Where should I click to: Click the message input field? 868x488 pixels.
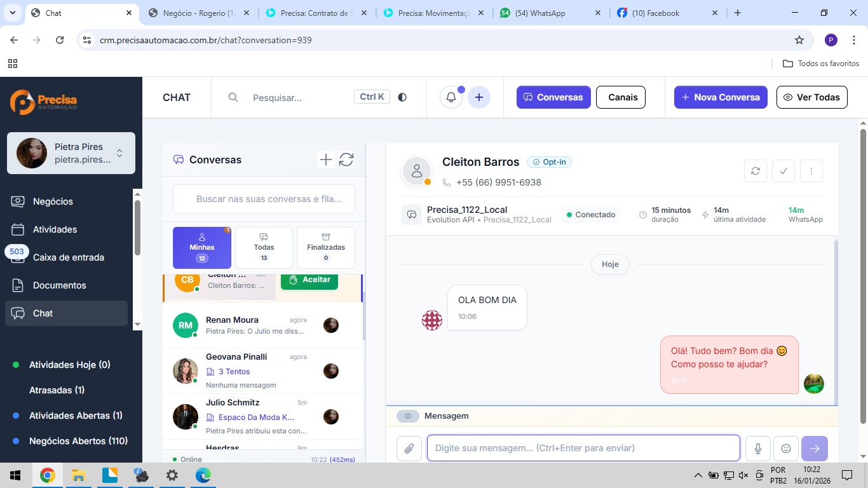tap(583, 448)
